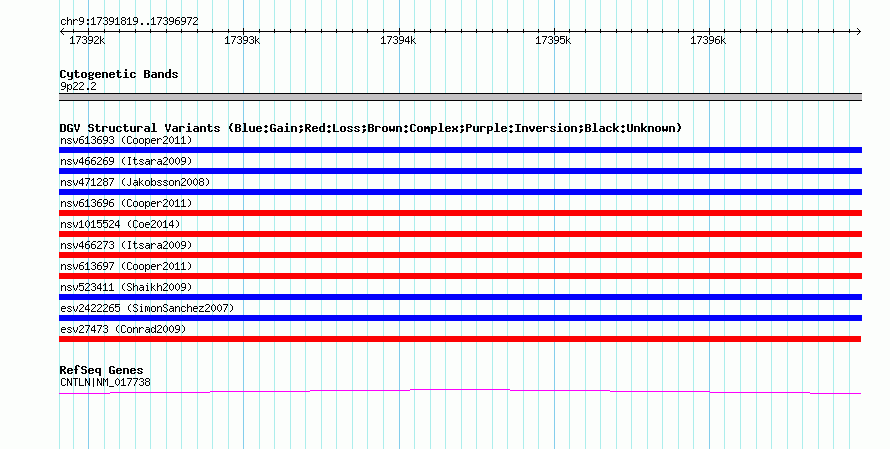Open variant nsv466273 (Itsara2009) label
The height and width of the screenshot is (449, 890).
[126, 245]
